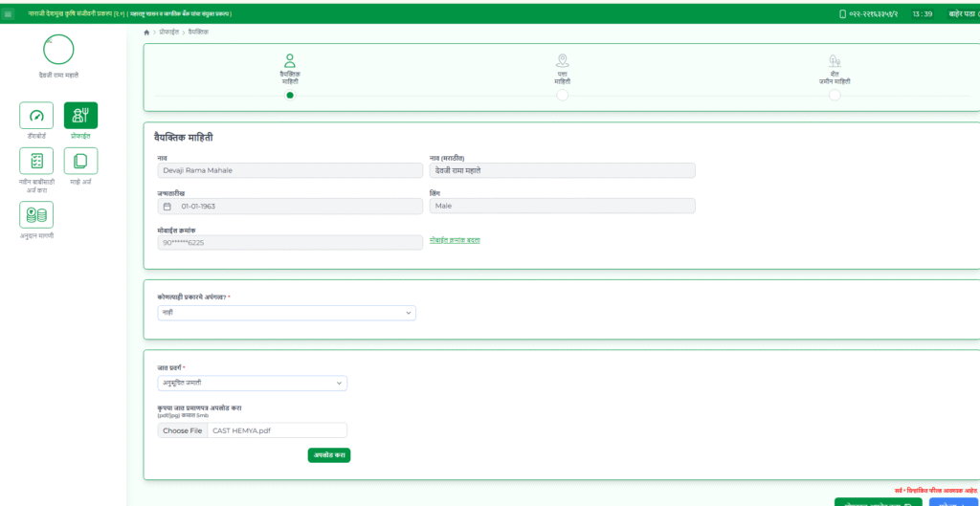This screenshot has height=506, width=980.
Task: Click Choose File for caste certificate
Action: click(182, 430)
